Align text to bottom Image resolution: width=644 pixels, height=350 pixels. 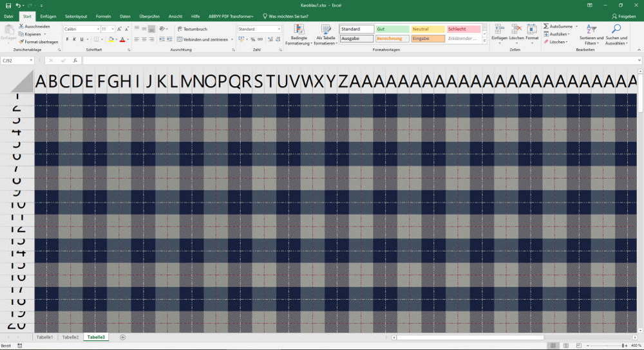151,29
